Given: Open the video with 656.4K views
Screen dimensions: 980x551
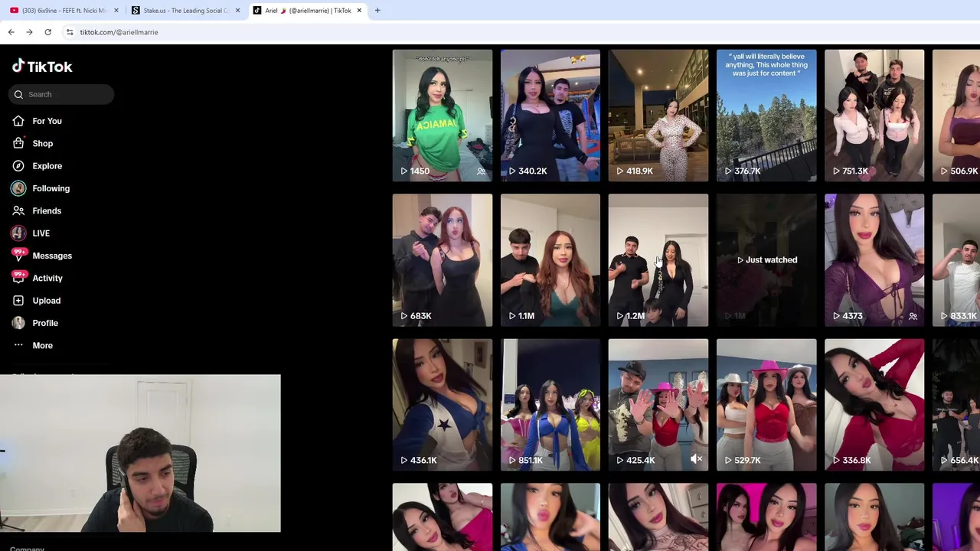Looking at the screenshot, I should 956,405.
